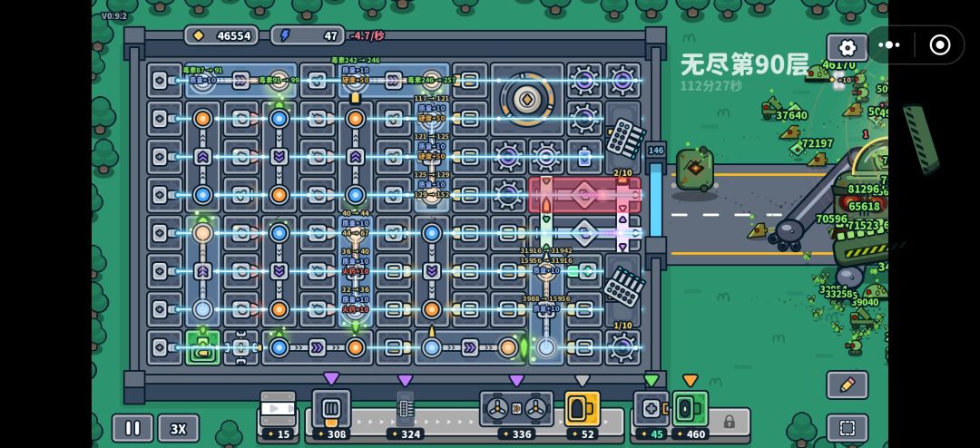Open the settings gear menu
Viewport: 980px width, 448px height.
click(x=848, y=47)
